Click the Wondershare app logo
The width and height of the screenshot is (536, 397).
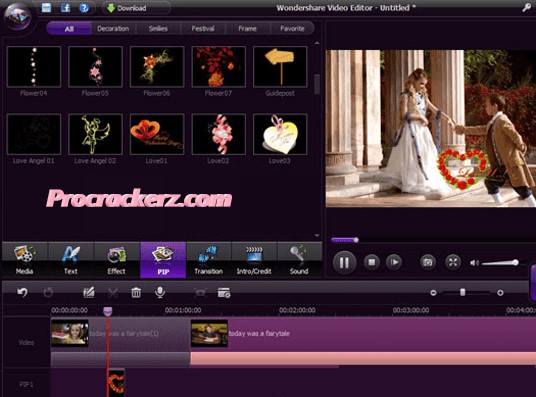tap(18, 17)
